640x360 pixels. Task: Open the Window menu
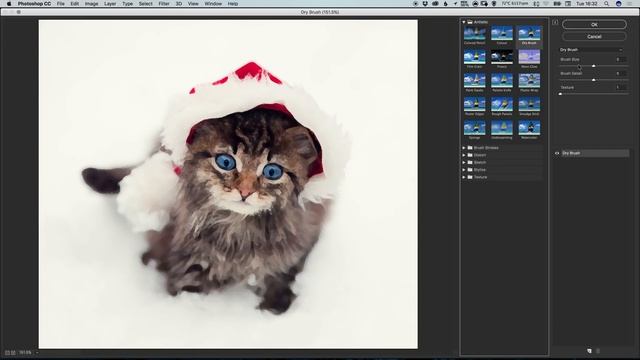(213, 4)
